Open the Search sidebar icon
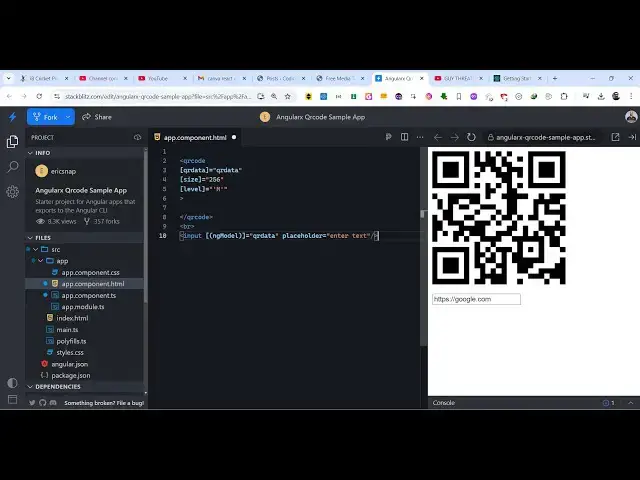 (x=13, y=167)
